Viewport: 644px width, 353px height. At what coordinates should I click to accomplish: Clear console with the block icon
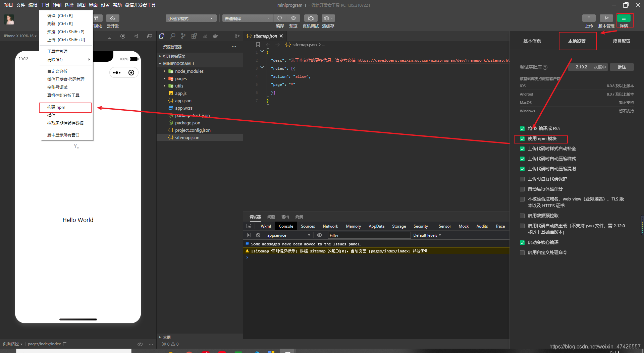(x=258, y=235)
